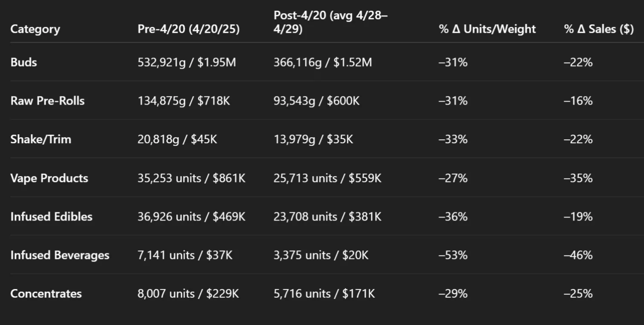Click the 93,543g / $600K cell

[x=316, y=101]
